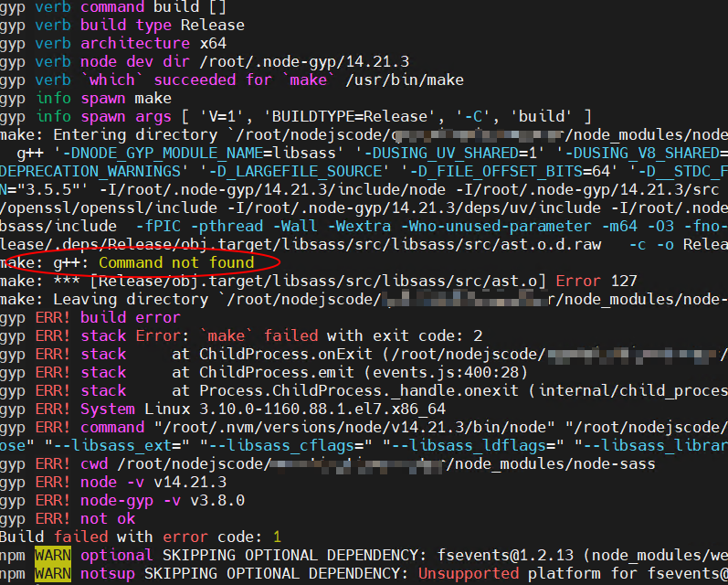The width and height of the screenshot is (728, 585).
Task: Click 'Linux 3.10.0-1160.88.1.el7.x86_64' system text
Action: pos(295,409)
